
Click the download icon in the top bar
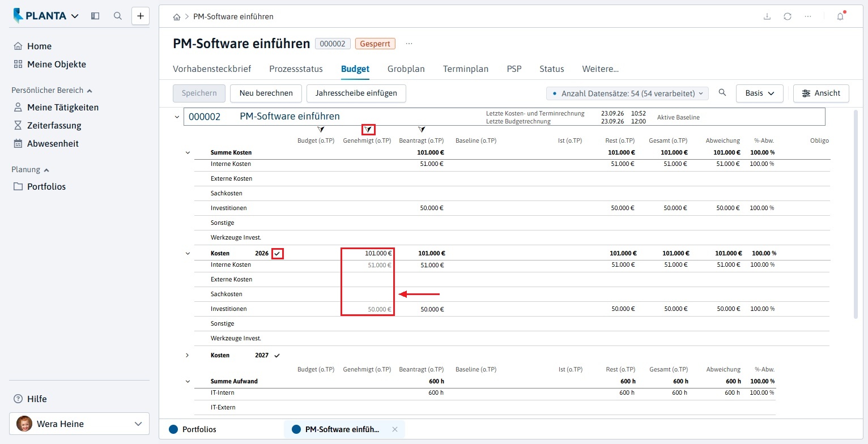click(767, 16)
